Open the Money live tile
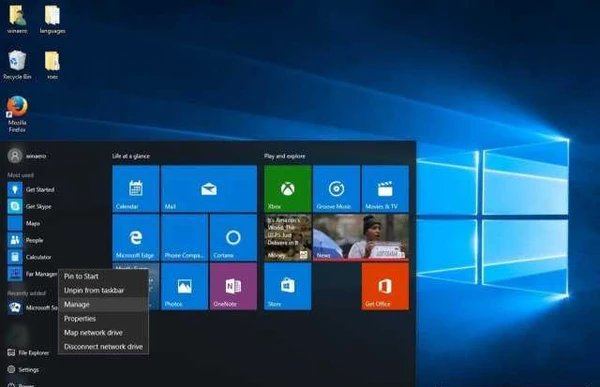The image size is (600, 387). tap(287, 237)
